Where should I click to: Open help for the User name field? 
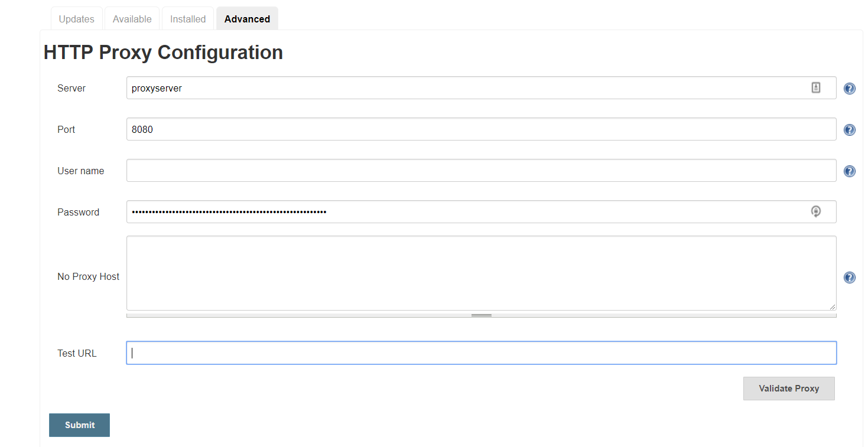click(x=850, y=171)
